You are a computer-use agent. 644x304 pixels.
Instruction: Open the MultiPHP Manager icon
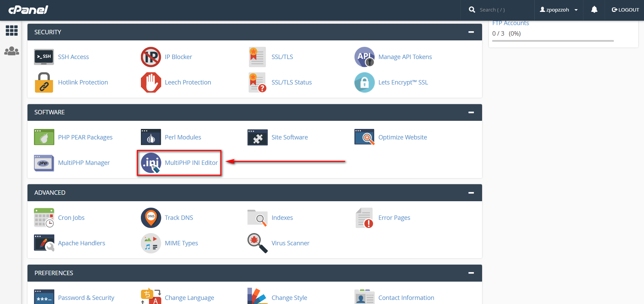pyautogui.click(x=44, y=163)
